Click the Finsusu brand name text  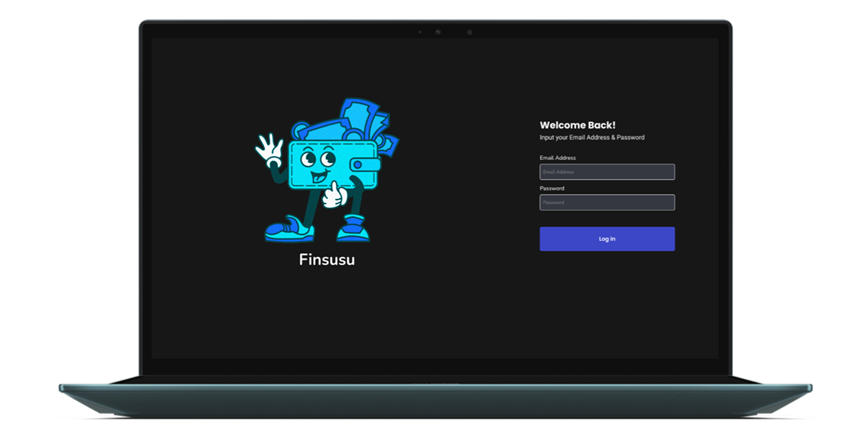326,260
